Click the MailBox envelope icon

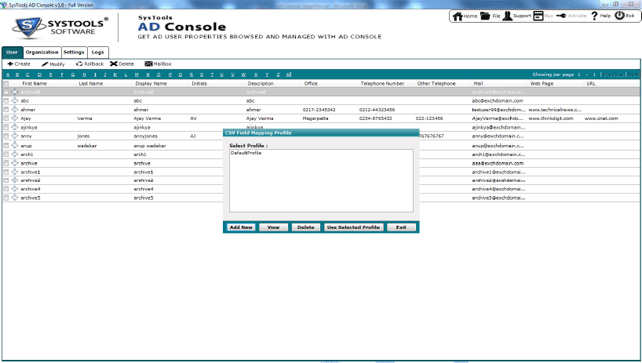pyautogui.click(x=149, y=64)
